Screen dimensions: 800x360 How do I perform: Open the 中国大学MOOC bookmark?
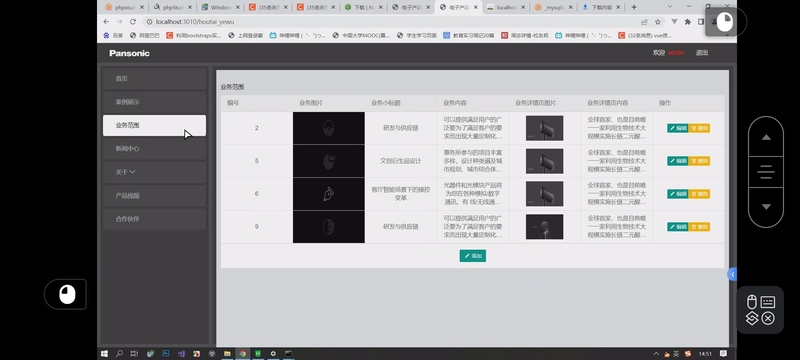pyautogui.click(x=361, y=36)
